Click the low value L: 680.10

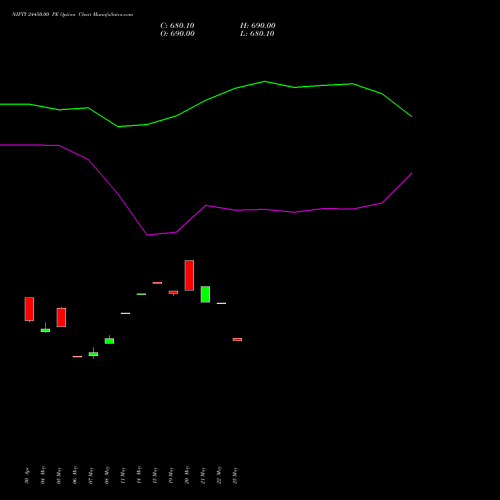pyautogui.click(x=257, y=34)
